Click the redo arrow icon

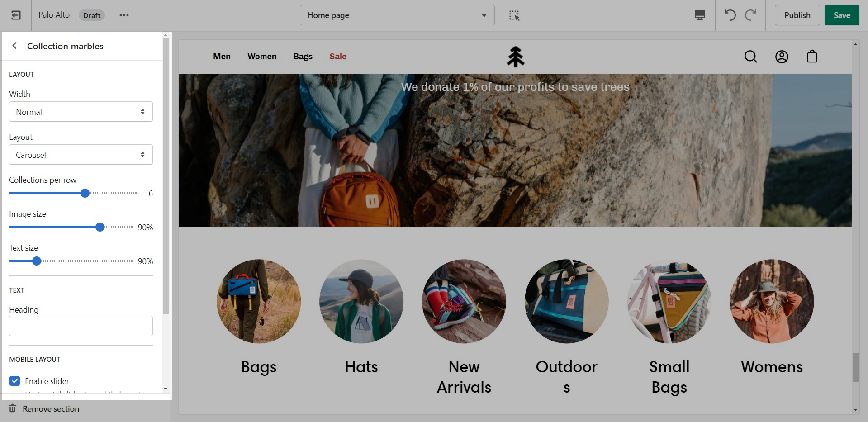[x=751, y=15]
